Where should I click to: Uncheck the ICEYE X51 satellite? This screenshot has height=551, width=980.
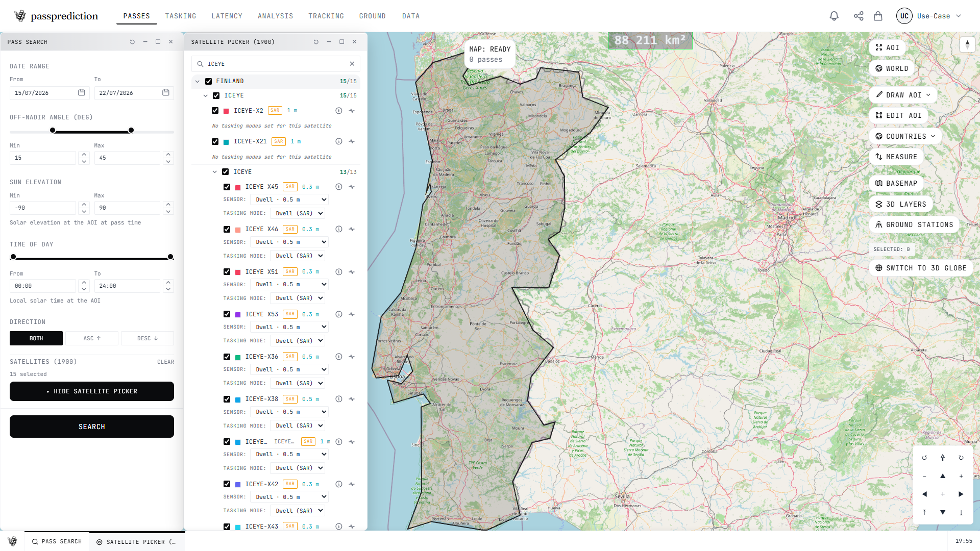(227, 272)
